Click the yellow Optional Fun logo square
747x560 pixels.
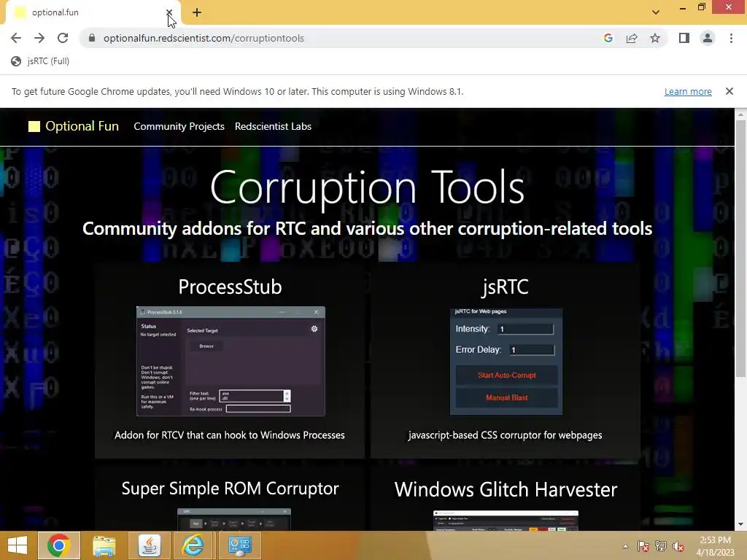point(34,126)
